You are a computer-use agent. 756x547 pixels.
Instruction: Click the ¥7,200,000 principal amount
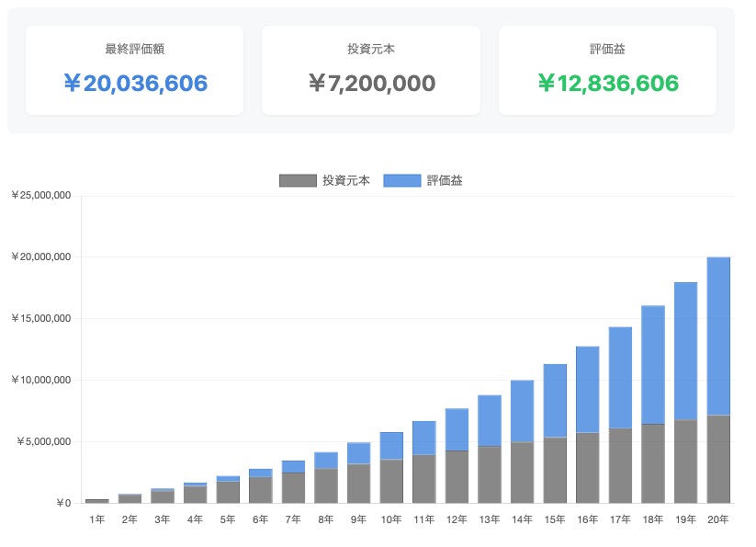point(370,84)
